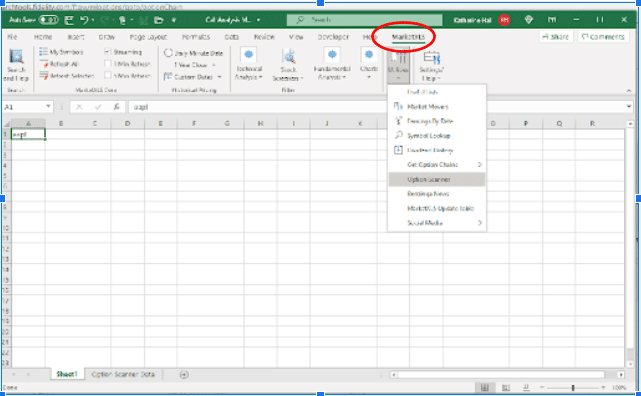The image size is (641, 396).
Task: Choose Market Movers from Utilities menu
Action: click(x=437, y=107)
